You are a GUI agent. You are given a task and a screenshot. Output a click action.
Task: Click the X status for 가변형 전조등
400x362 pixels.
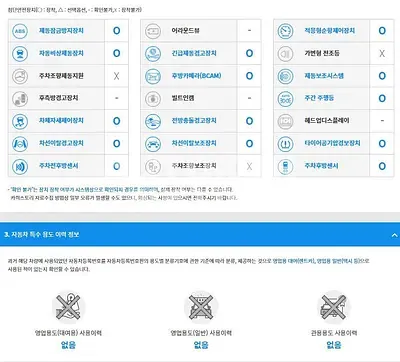pos(382,53)
